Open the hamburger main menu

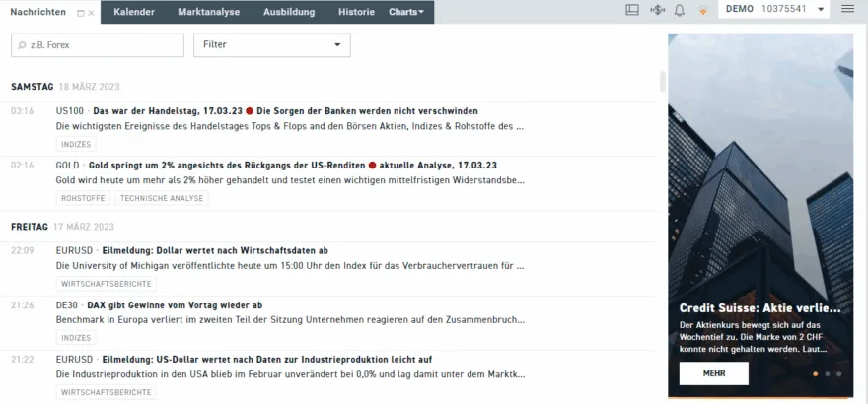pos(847,9)
